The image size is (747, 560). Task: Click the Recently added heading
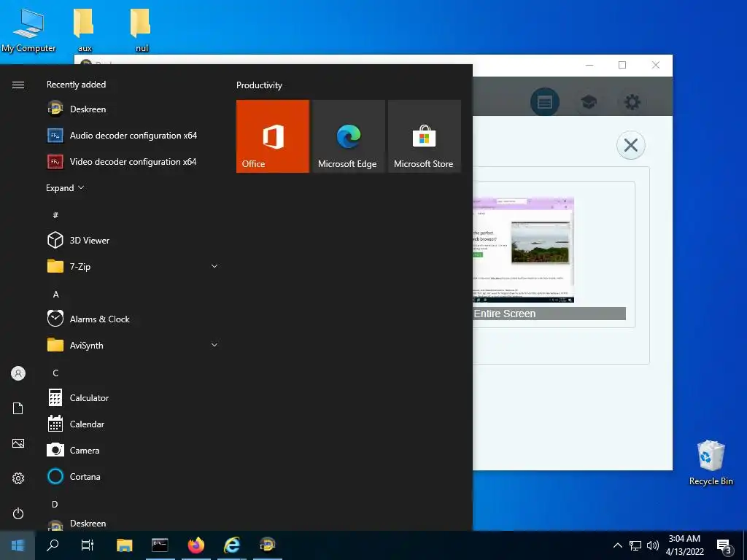[76, 85]
